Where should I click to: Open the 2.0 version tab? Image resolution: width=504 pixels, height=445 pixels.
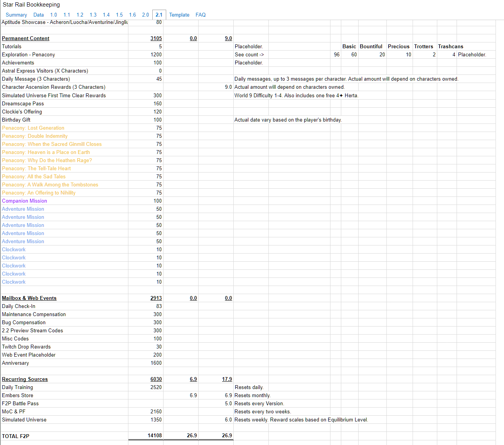pos(145,15)
